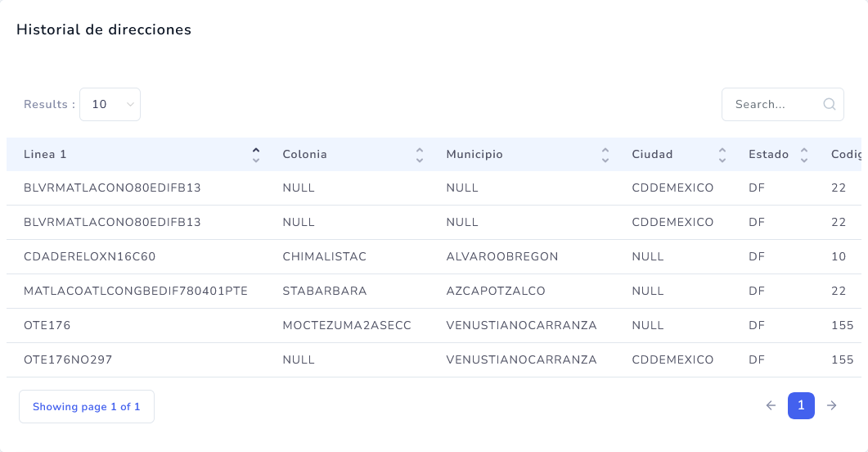Click the AZCAPOTZALCO municipio cell
Viewport: 868px width, 452px height.
pyautogui.click(x=496, y=291)
